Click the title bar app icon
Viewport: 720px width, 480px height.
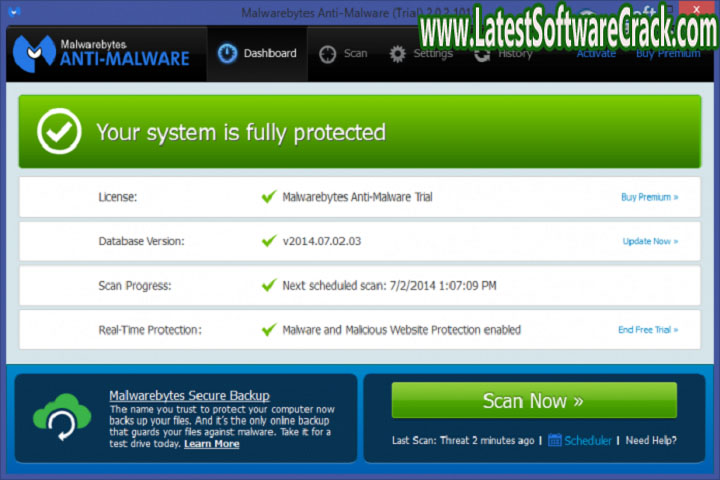pos(14,11)
